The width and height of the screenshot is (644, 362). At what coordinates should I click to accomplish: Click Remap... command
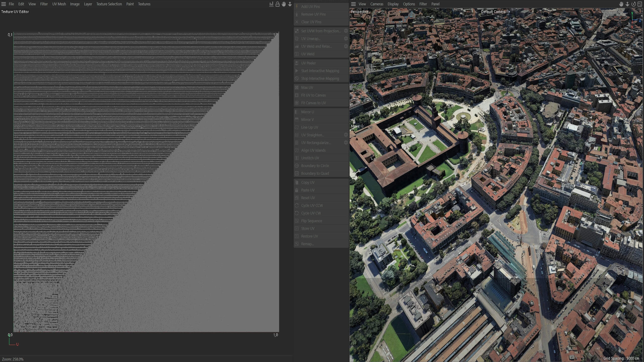click(321, 244)
